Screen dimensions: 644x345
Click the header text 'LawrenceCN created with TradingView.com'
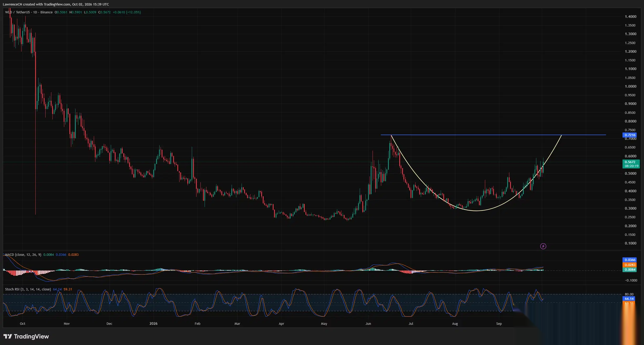tap(36, 4)
